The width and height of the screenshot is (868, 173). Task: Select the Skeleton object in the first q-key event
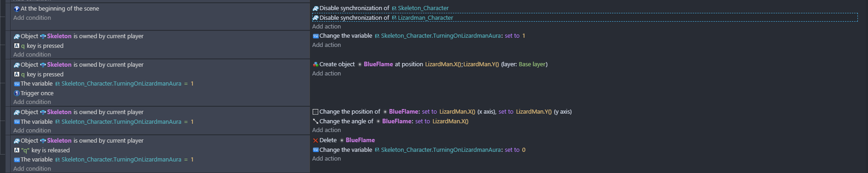(59, 36)
